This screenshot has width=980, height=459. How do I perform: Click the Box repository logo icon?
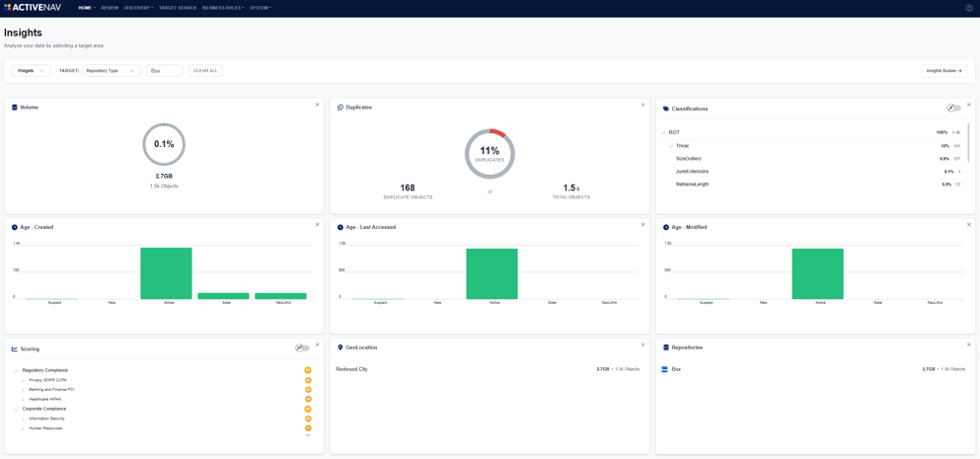(665, 369)
